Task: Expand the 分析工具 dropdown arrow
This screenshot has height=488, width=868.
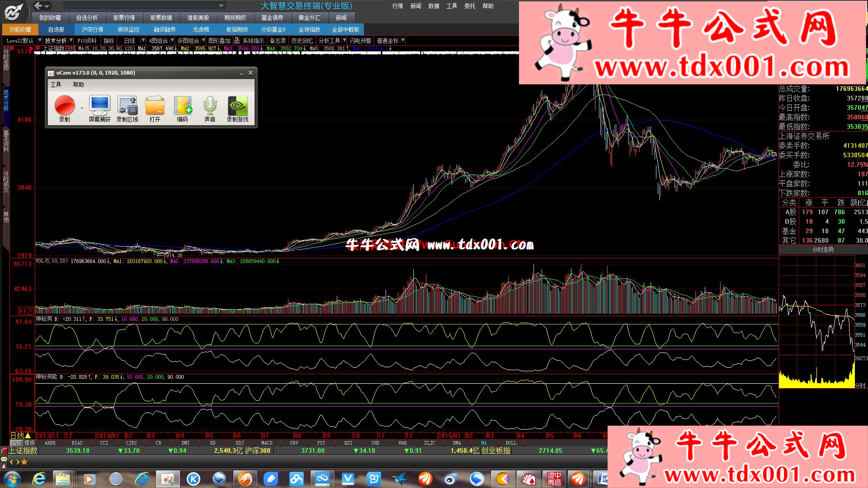Action: [344, 40]
